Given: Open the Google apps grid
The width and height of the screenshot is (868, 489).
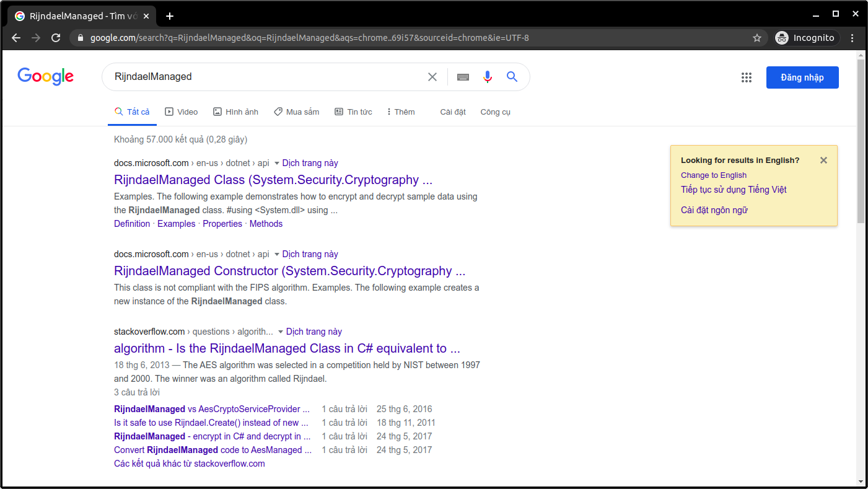Looking at the screenshot, I should (x=747, y=77).
